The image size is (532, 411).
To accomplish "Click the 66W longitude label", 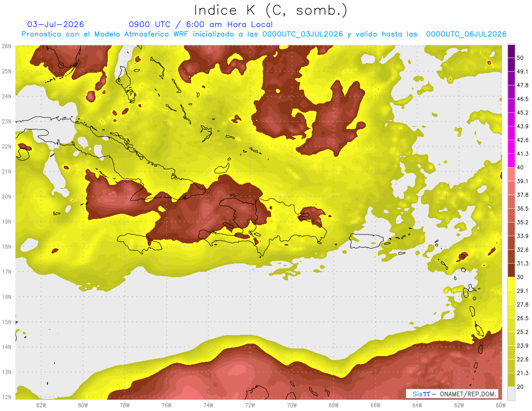I will [376, 405].
